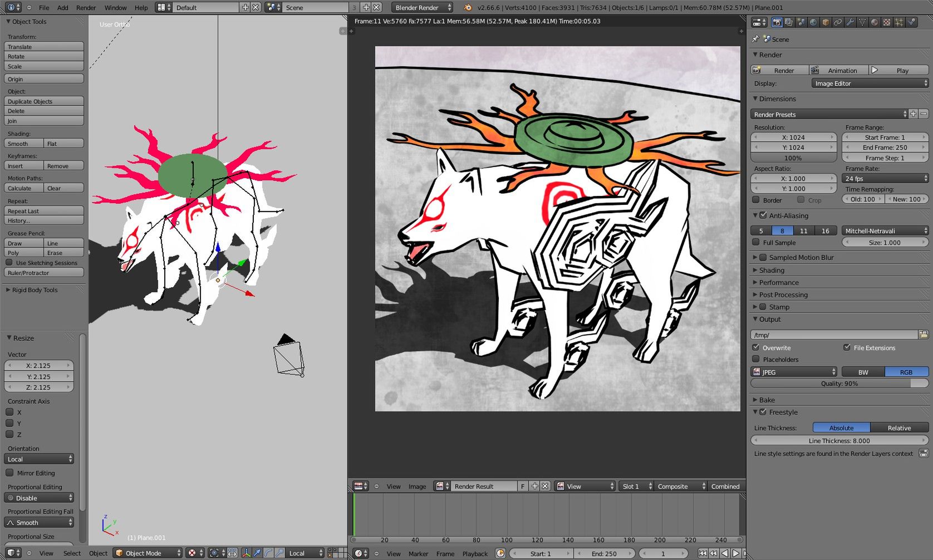The image size is (933, 560).
Task: Open the Mitchell-Netravali filter dropdown
Action: [x=885, y=230]
